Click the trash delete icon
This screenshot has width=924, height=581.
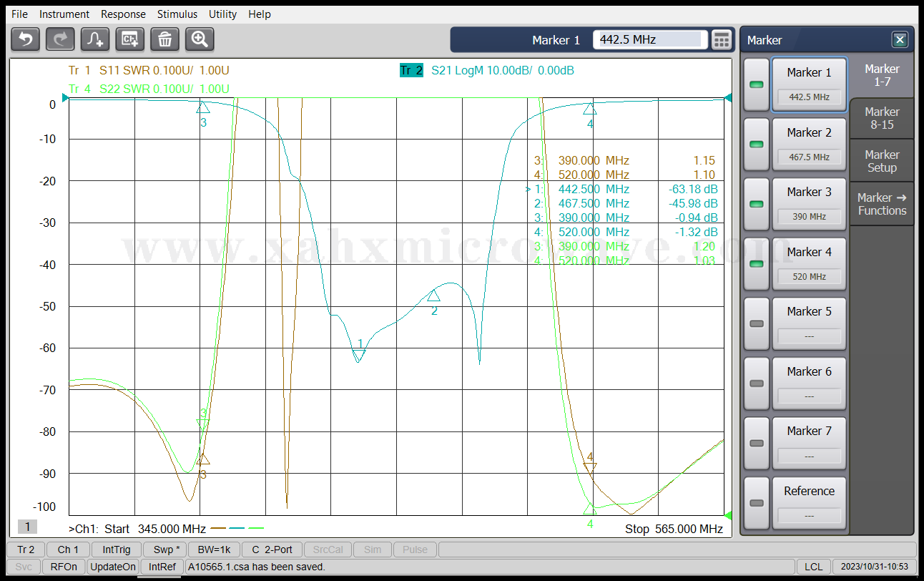[x=164, y=39]
